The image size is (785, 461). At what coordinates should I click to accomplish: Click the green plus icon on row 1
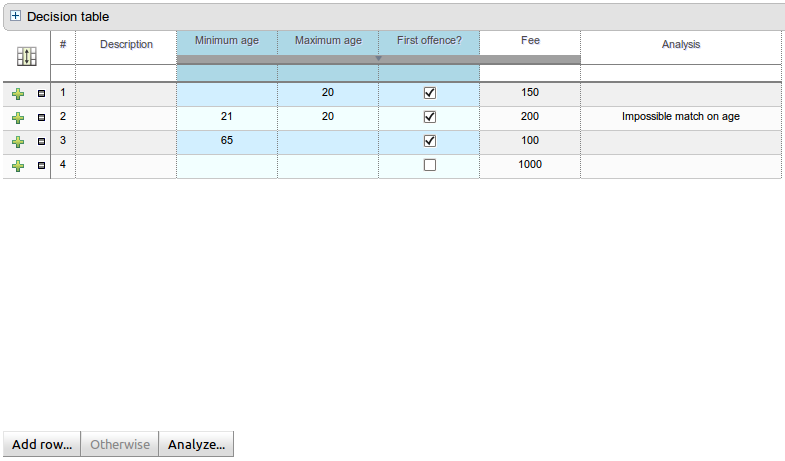(x=18, y=94)
